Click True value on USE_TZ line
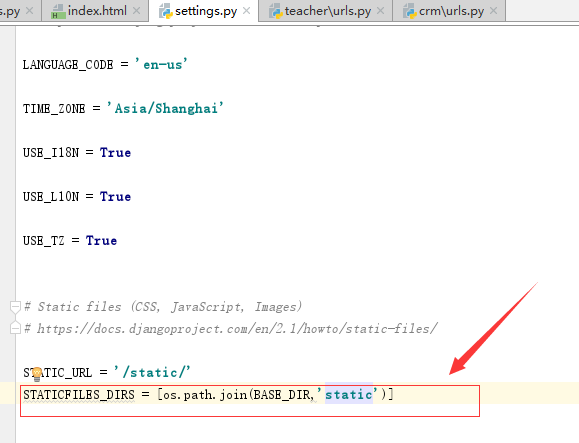Screen dimensions: 579x443 [x=101, y=240]
